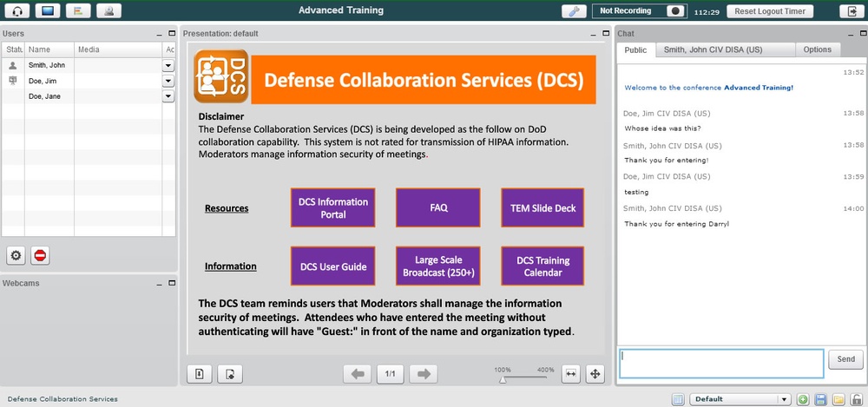
Task: Select user Smith, John in list
Action: pyautogui.click(x=89, y=65)
